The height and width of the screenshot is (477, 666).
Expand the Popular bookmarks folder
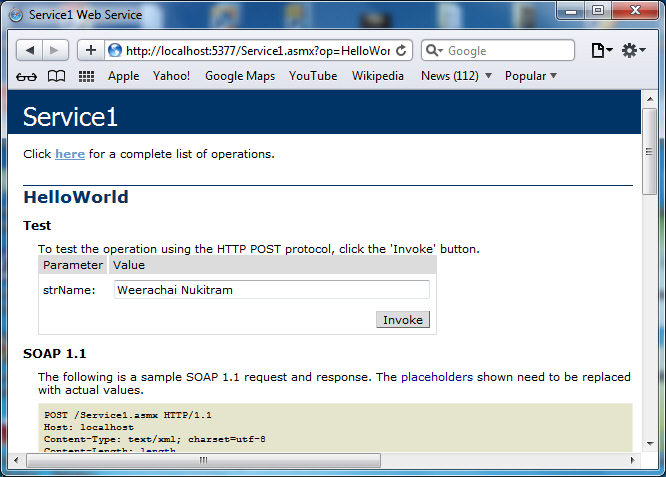click(531, 76)
